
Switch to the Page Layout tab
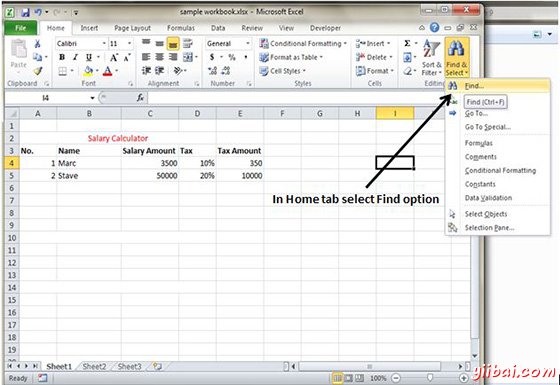click(132, 28)
